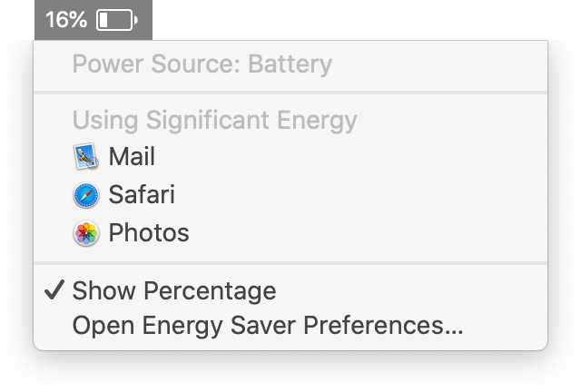The image size is (581, 392).
Task: Toggle the Show Percentage option
Action: click(174, 290)
